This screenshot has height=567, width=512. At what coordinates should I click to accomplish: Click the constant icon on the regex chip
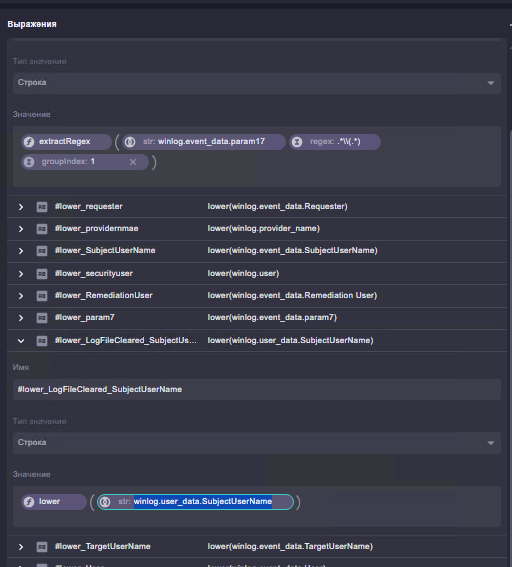point(297,142)
